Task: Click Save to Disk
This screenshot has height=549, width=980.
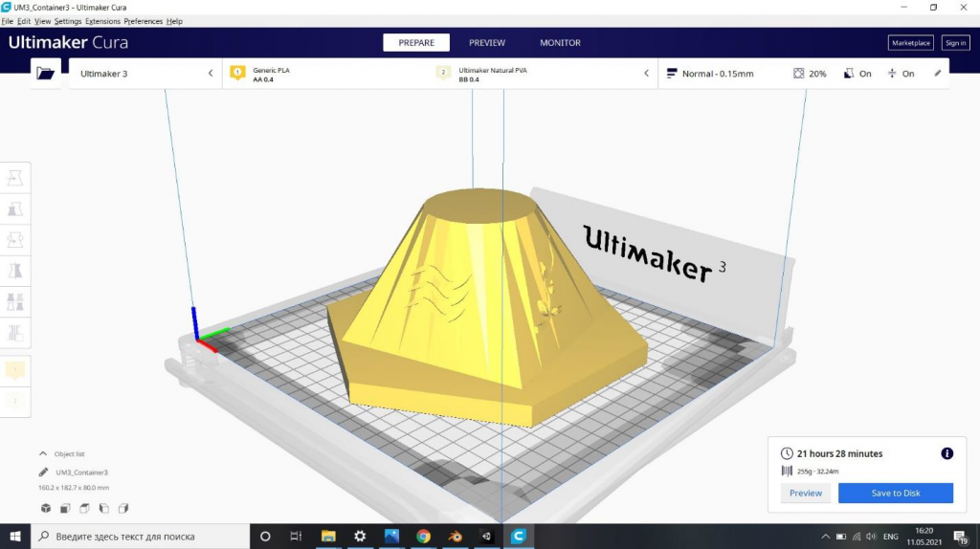Action: click(896, 493)
